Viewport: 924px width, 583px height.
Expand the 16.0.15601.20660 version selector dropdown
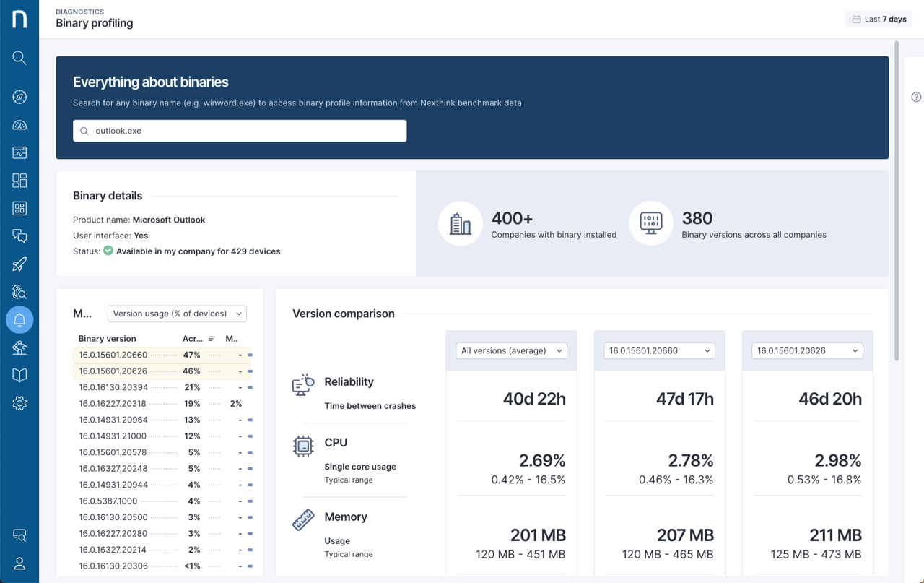pyautogui.click(x=659, y=350)
